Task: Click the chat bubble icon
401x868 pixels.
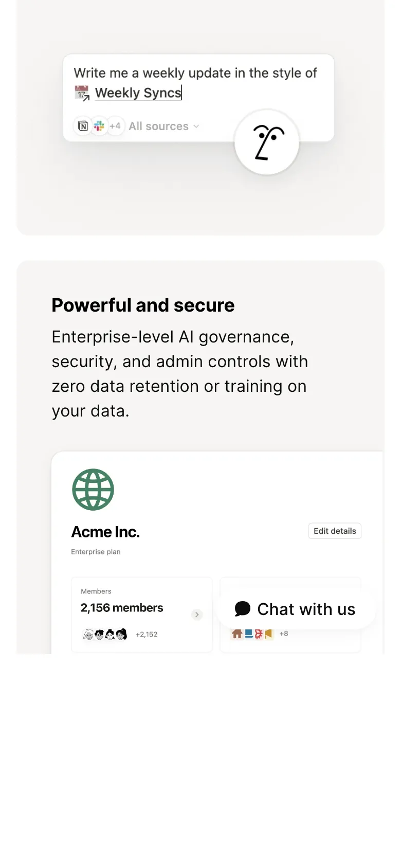Action: [x=243, y=609]
